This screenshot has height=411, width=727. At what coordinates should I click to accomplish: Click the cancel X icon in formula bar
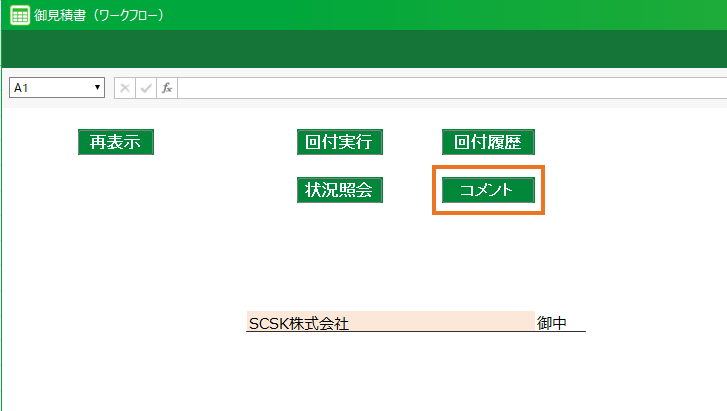pyautogui.click(x=125, y=88)
